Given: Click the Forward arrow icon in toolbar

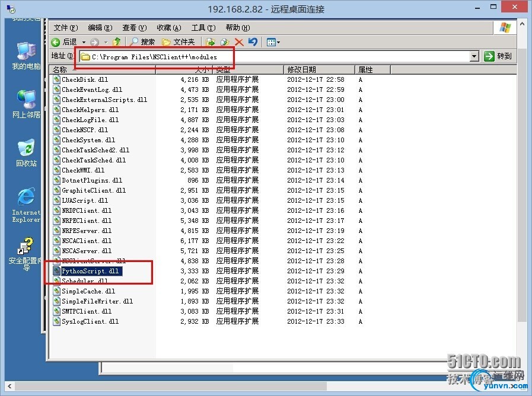Looking at the screenshot, I should pyautogui.click(x=95, y=42).
